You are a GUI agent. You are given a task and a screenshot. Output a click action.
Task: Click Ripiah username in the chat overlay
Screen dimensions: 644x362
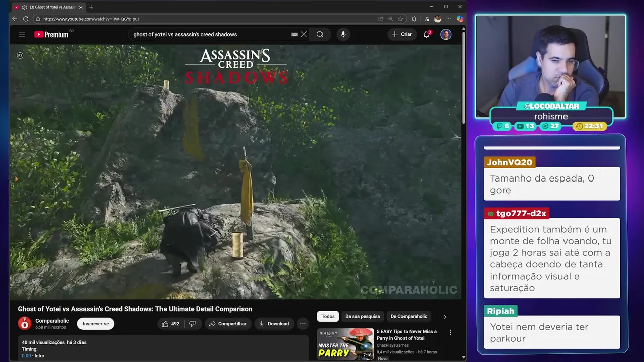(501, 311)
